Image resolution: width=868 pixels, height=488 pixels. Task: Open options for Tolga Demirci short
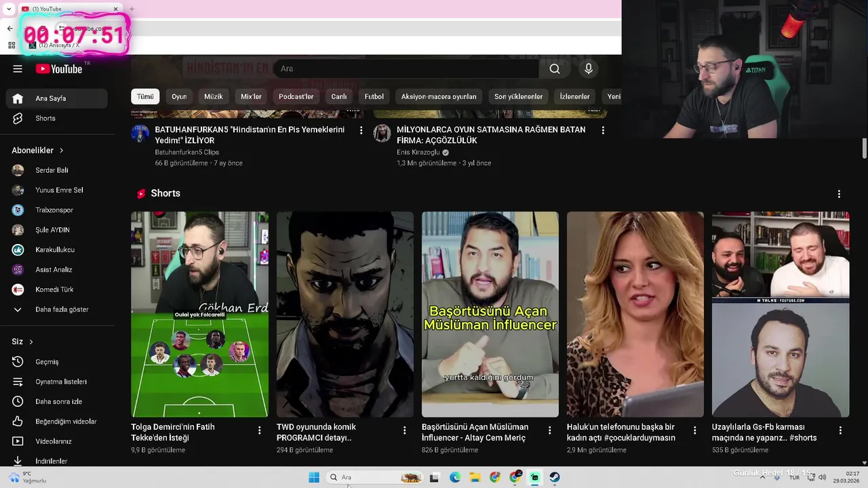[x=259, y=430]
